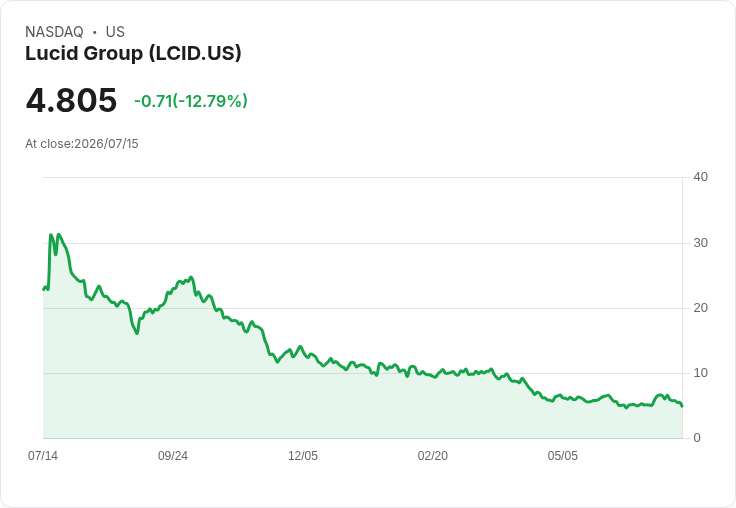
Task: Click the 40 label on price axis
Action: pos(701,177)
